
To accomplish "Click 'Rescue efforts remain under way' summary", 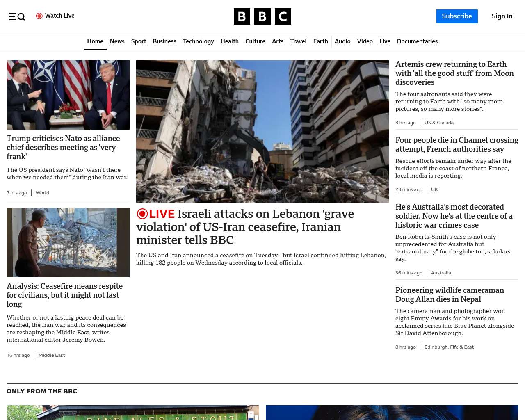I will [x=453, y=168].
